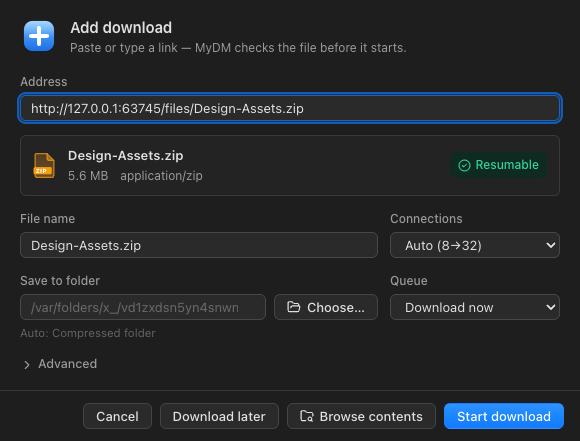580x441 pixels.
Task: Click the Add download heading
Action: pos(121,28)
